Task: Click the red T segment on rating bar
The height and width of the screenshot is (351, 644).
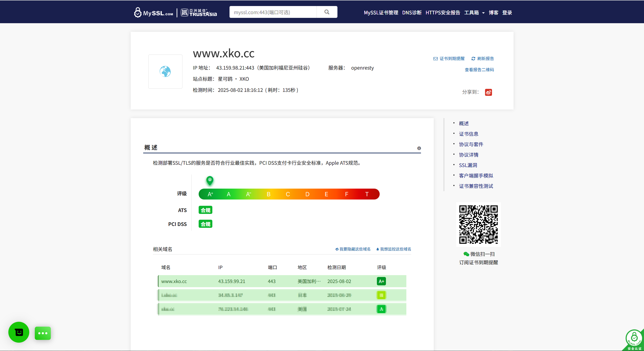Action: (x=367, y=194)
